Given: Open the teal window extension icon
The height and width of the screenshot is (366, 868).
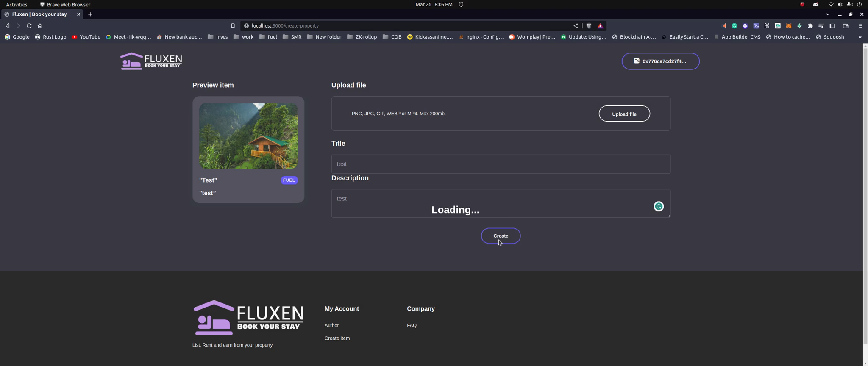Looking at the screenshot, I should [x=778, y=26].
